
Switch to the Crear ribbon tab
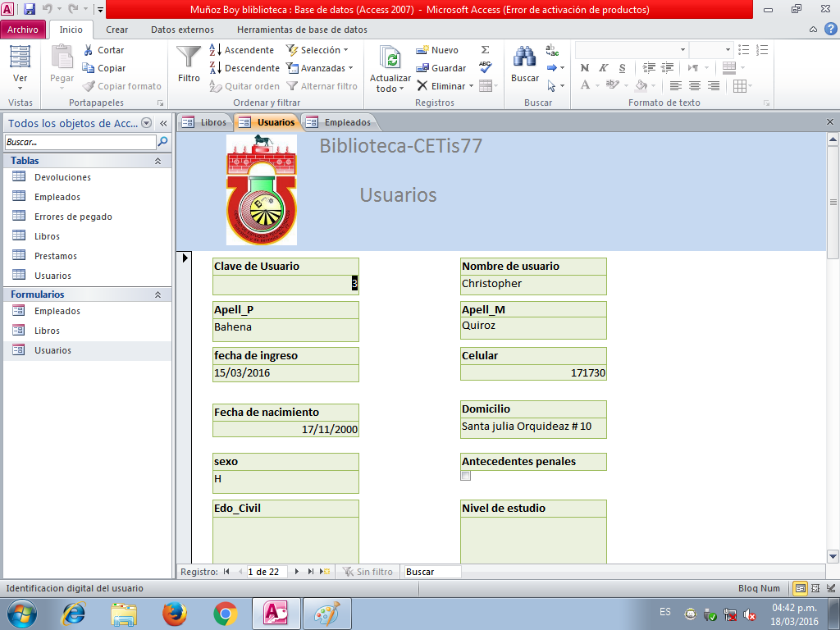pos(116,30)
